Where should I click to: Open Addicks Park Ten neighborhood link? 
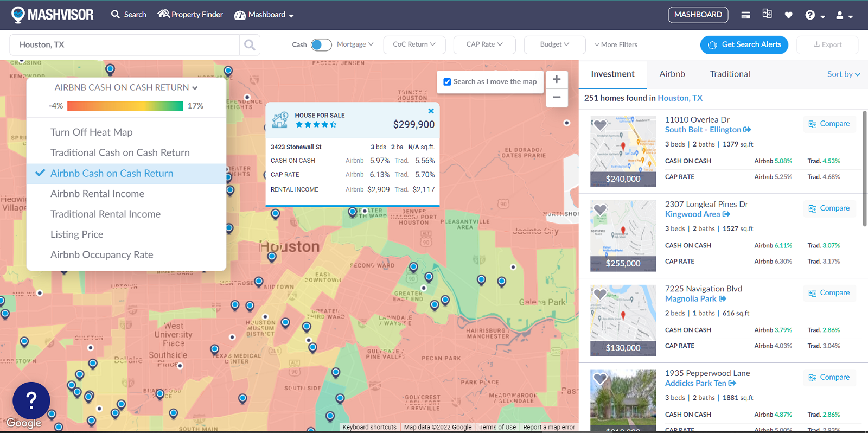coord(700,384)
